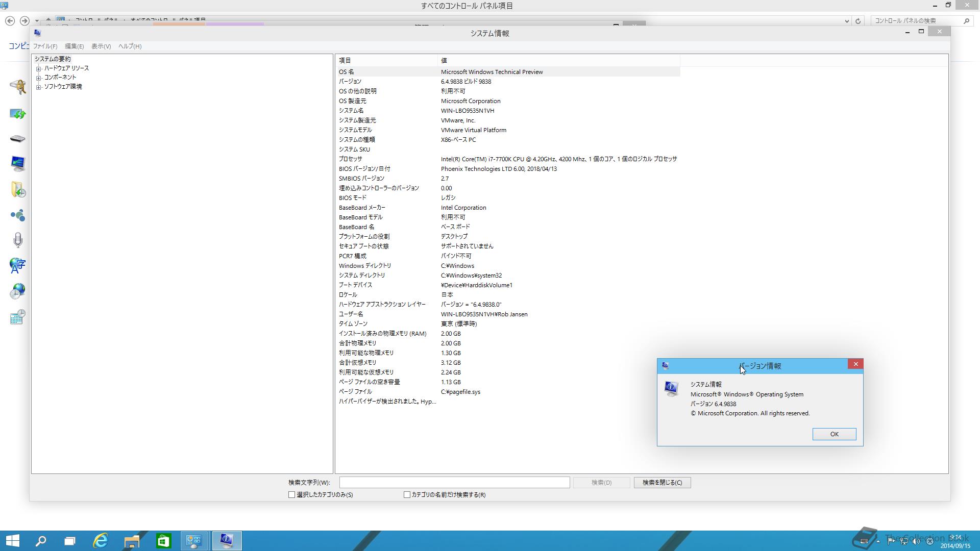The height and width of the screenshot is (551, 980).
Task: Expand the コンポーネント tree node
Action: click(x=39, y=78)
